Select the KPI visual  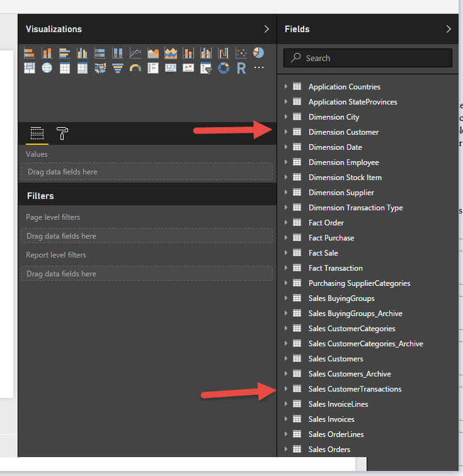188,67
